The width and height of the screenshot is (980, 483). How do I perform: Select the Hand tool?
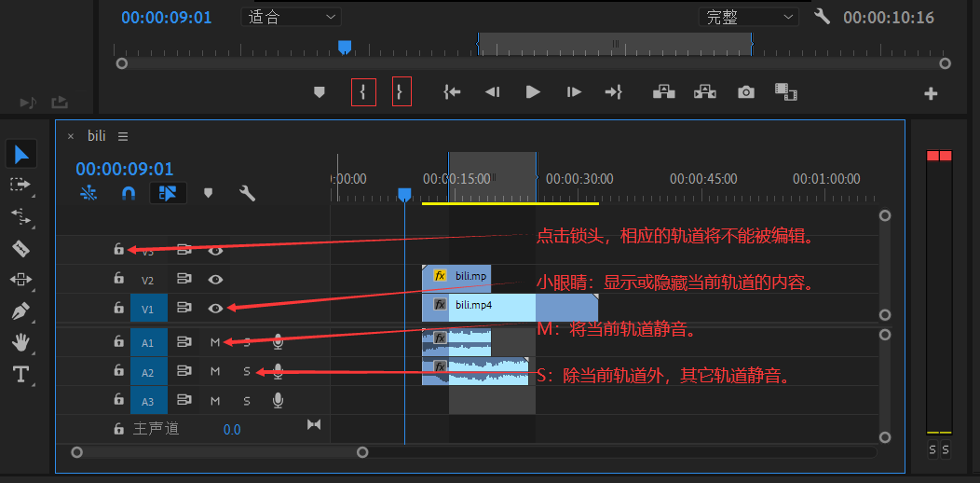[x=20, y=342]
